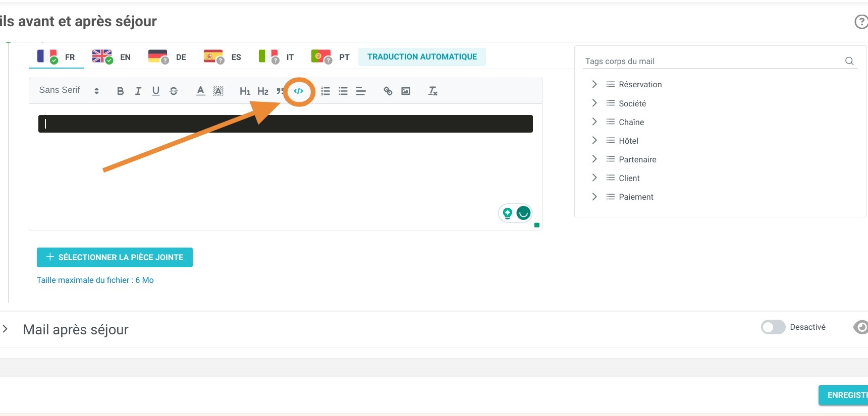Click the Mail après séjour title

pos(76,330)
